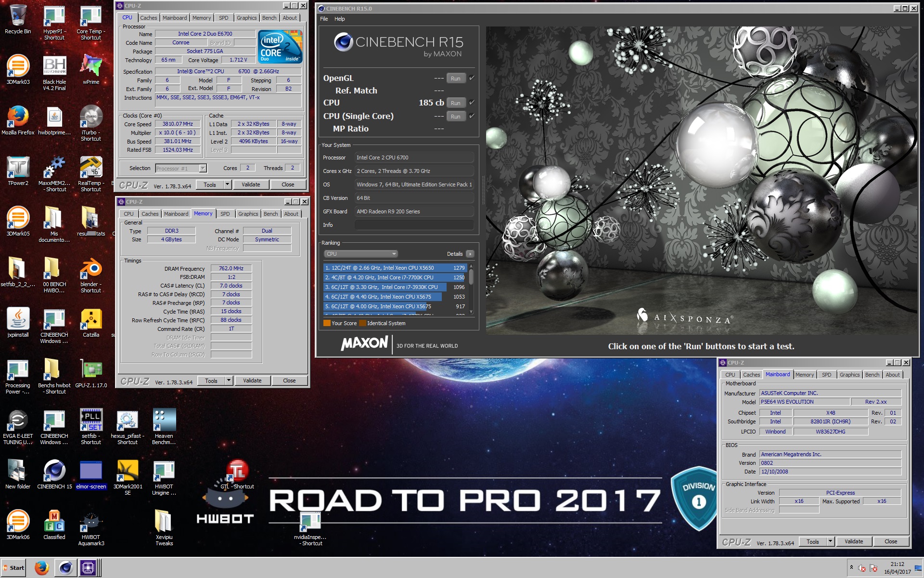924x578 pixels.
Task: Expand Tools dropdown arrow in Mainboard CPU-Z window
Action: [x=830, y=541]
